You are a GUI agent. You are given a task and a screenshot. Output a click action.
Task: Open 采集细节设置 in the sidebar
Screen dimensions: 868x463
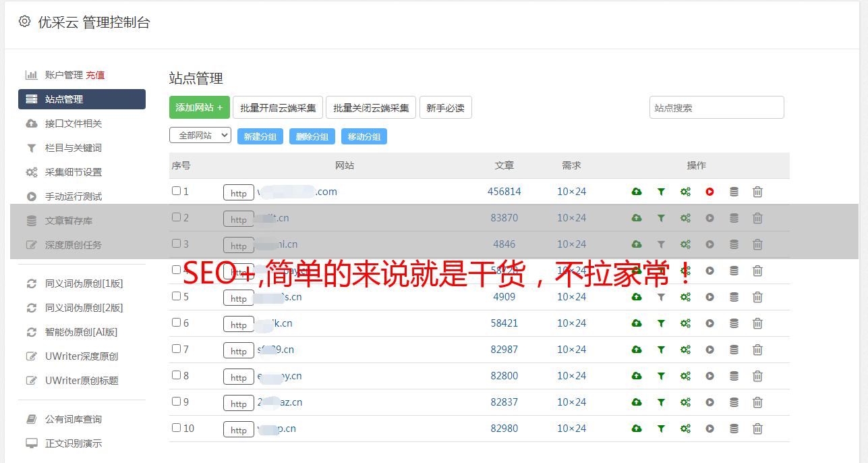(74, 172)
